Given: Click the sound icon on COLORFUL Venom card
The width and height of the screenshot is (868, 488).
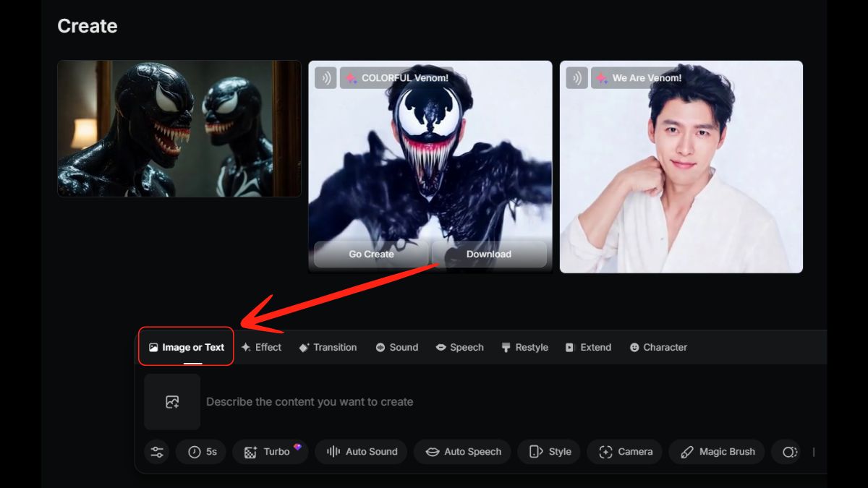Looking at the screenshot, I should [325, 78].
